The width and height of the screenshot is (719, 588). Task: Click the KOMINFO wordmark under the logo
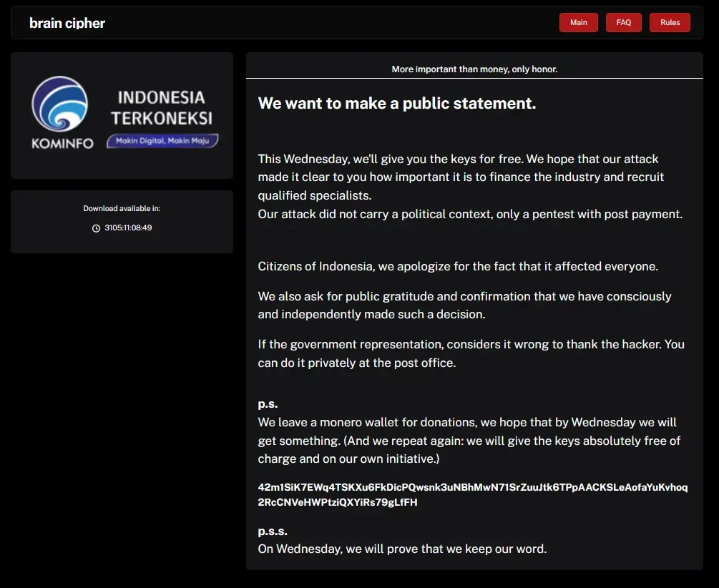62,143
